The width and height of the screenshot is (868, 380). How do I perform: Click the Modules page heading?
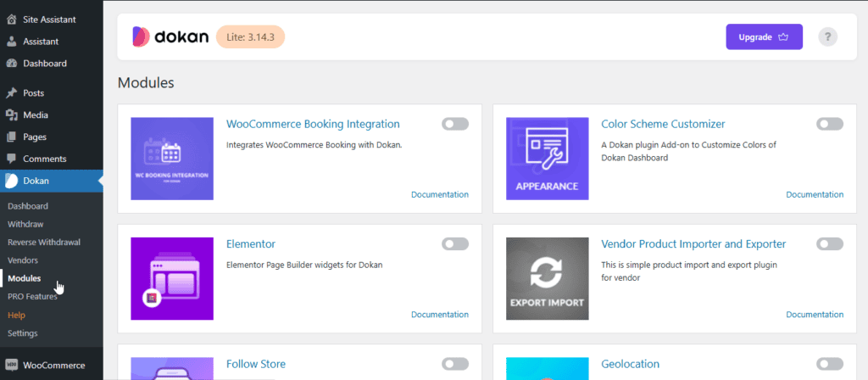[x=146, y=83]
